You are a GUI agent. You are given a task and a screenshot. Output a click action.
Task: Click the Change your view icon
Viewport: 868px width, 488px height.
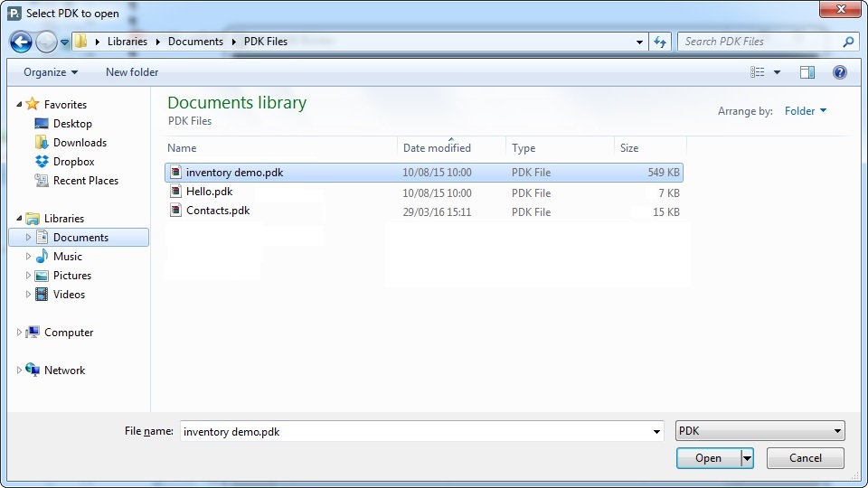point(758,72)
